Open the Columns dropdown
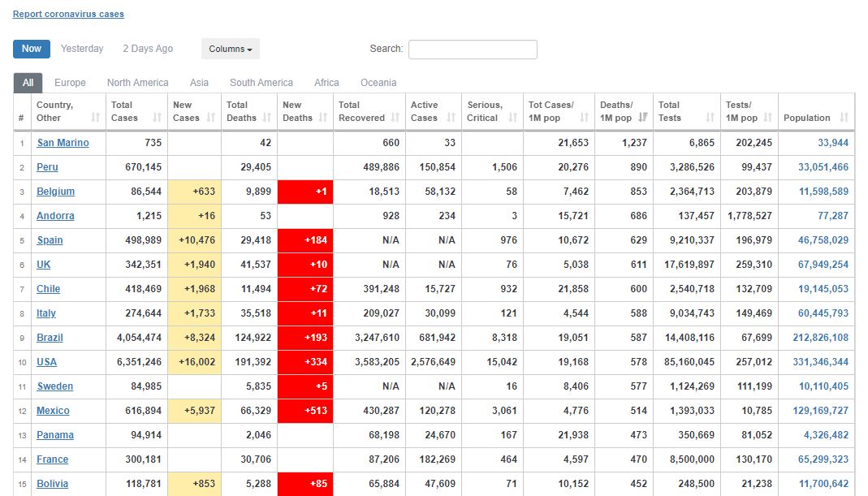 pos(231,49)
